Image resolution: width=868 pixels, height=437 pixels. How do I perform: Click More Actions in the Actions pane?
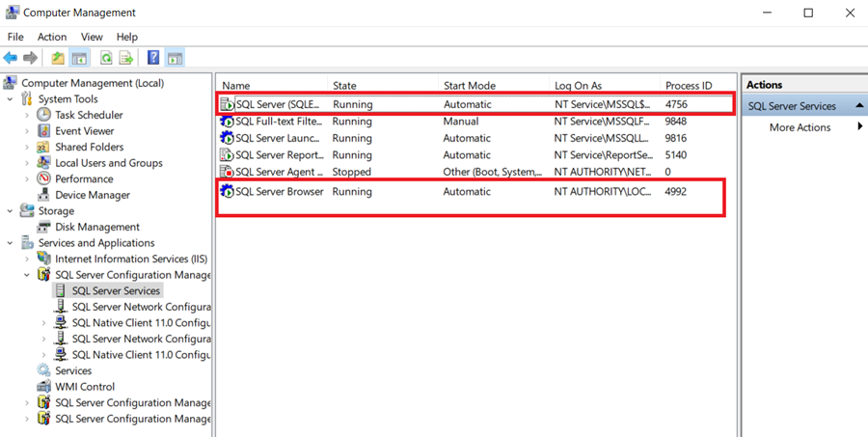click(x=800, y=127)
